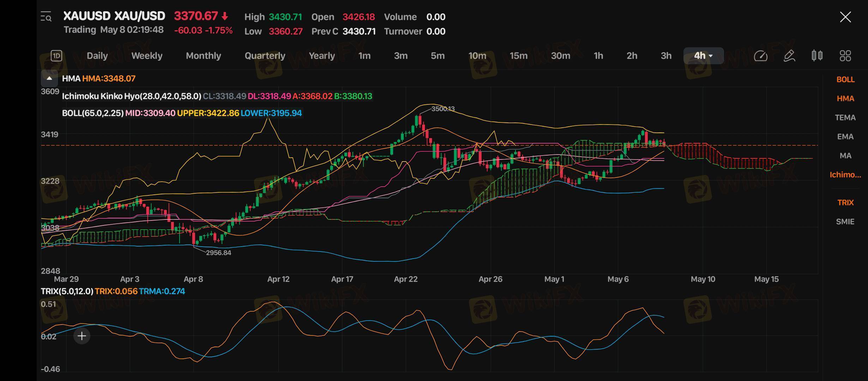Click the 1D chart period icon
Viewport: 868px width, 381px height.
click(x=56, y=56)
